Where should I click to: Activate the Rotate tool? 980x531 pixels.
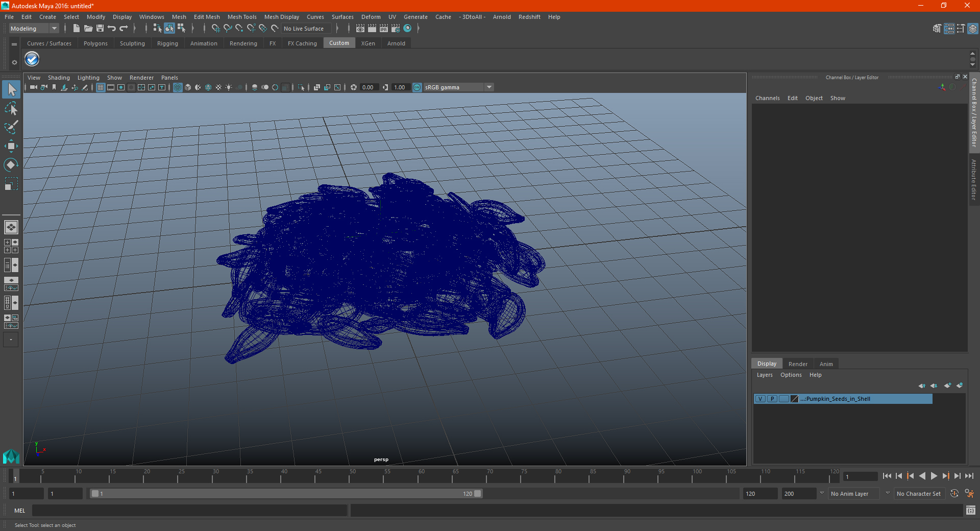click(11, 164)
